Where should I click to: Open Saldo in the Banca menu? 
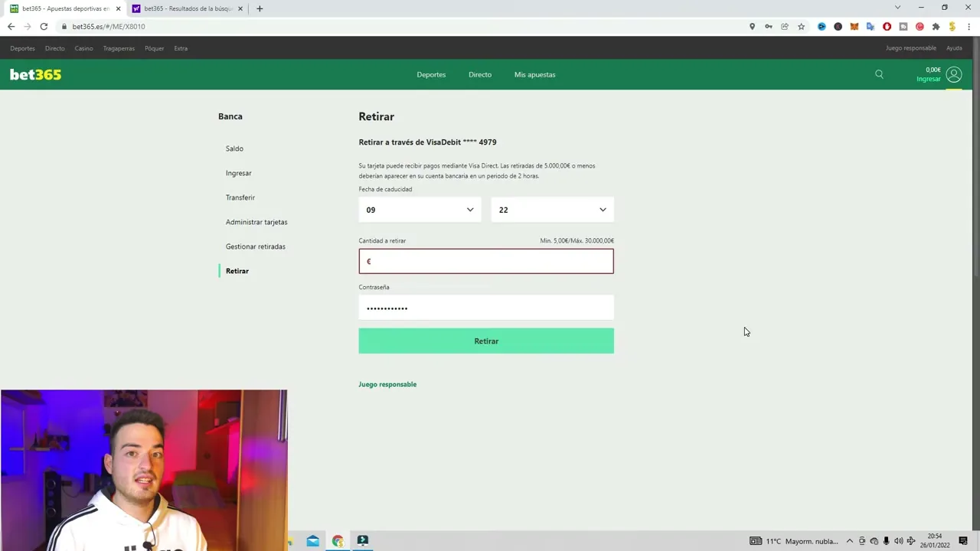[234, 148]
